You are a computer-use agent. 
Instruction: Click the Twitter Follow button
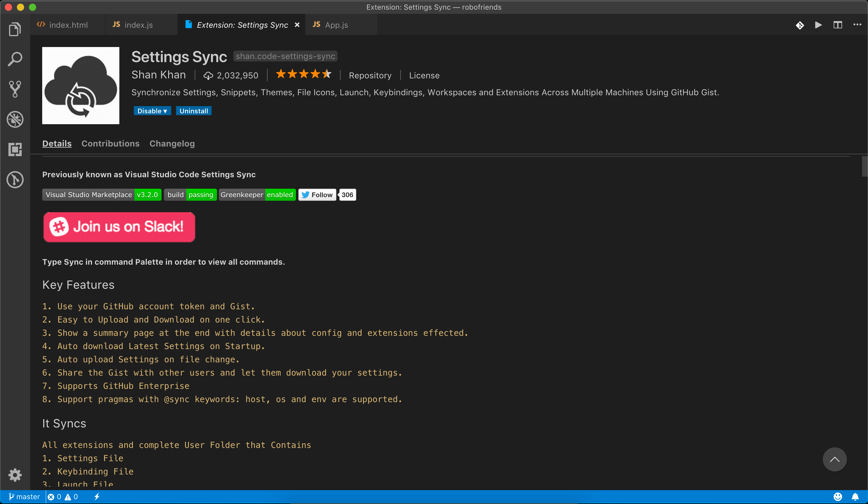317,195
